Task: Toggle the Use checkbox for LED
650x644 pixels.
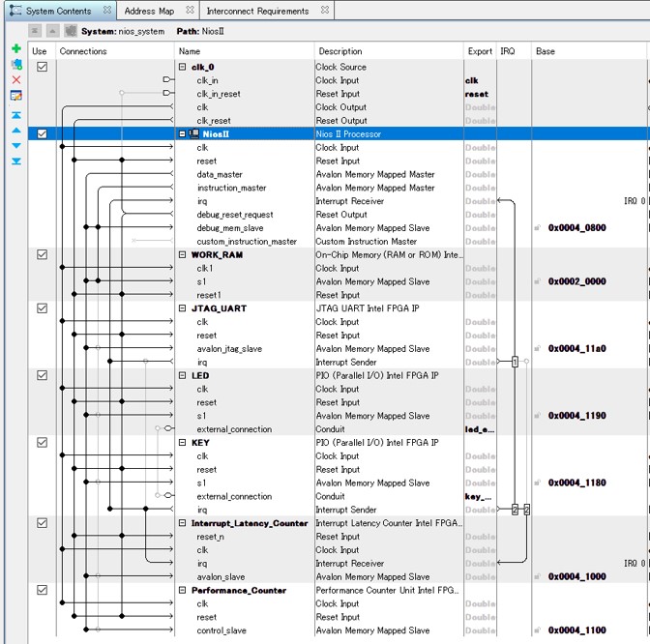Action: click(x=42, y=375)
